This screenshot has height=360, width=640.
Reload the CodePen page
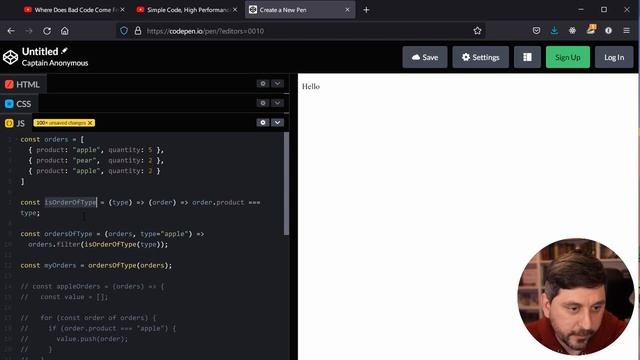click(x=47, y=31)
